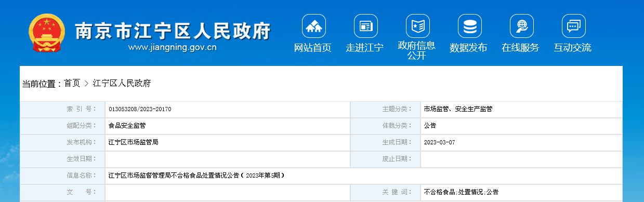The image size is (644, 202).
Task: Go to 政府信息公开 menu label
Action: click(416, 50)
